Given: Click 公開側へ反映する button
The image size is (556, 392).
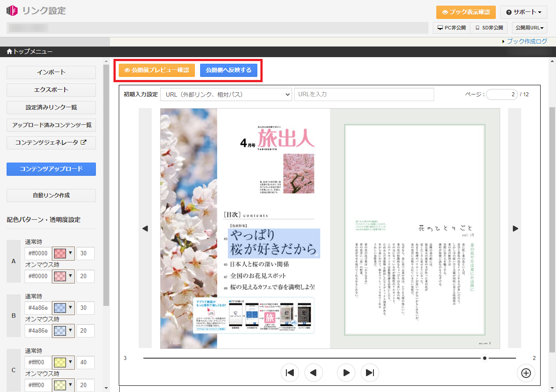Looking at the screenshot, I should [228, 70].
